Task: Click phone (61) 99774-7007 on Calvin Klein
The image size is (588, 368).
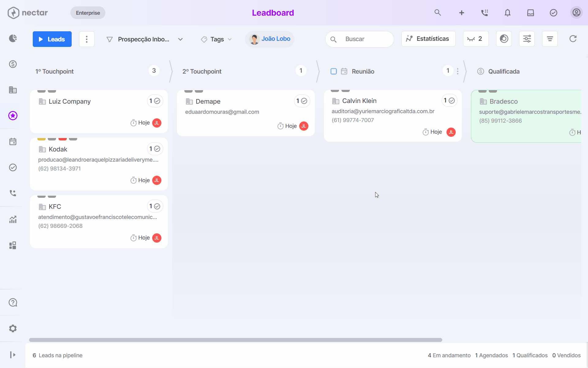Action: [353, 120]
